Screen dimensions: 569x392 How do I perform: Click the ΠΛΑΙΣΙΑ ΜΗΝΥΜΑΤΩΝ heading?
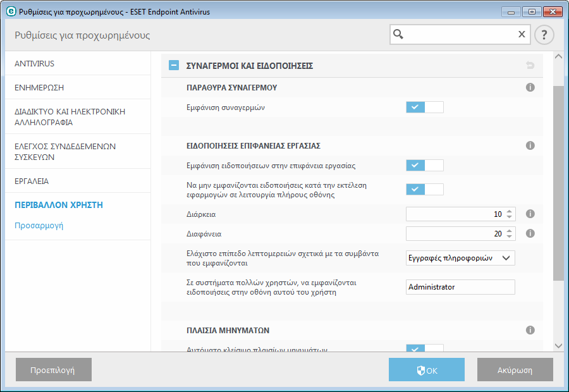tap(228, 330)
